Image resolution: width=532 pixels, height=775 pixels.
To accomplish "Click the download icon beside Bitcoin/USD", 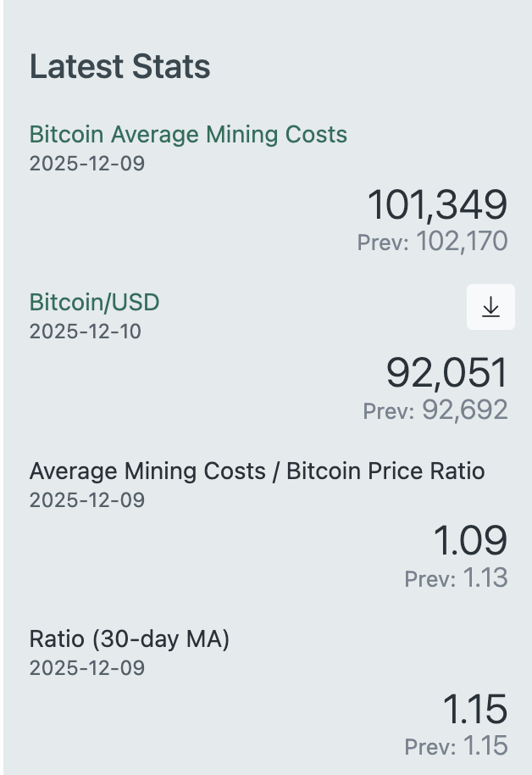I will (490, 307).
